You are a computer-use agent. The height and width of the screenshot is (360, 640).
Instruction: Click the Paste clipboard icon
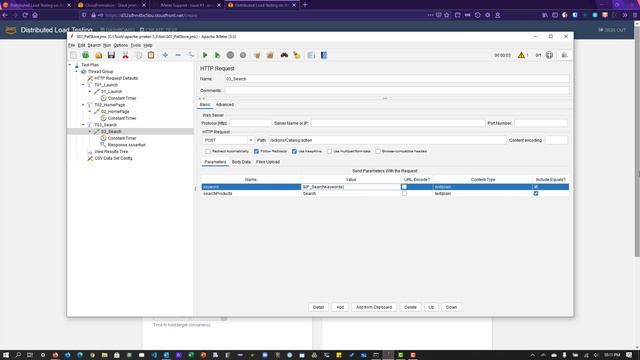click(x=151, y=55)
